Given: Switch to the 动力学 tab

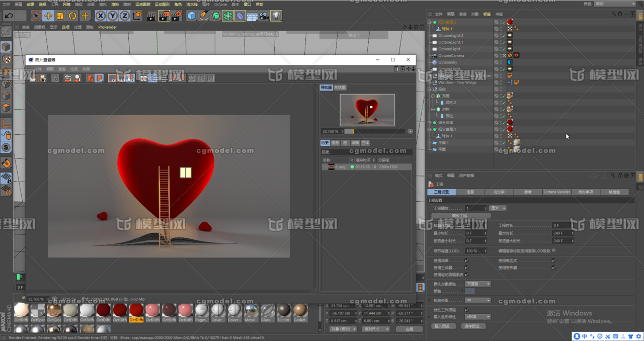Looking at the screenshot, I should click(x=499, y=192).
